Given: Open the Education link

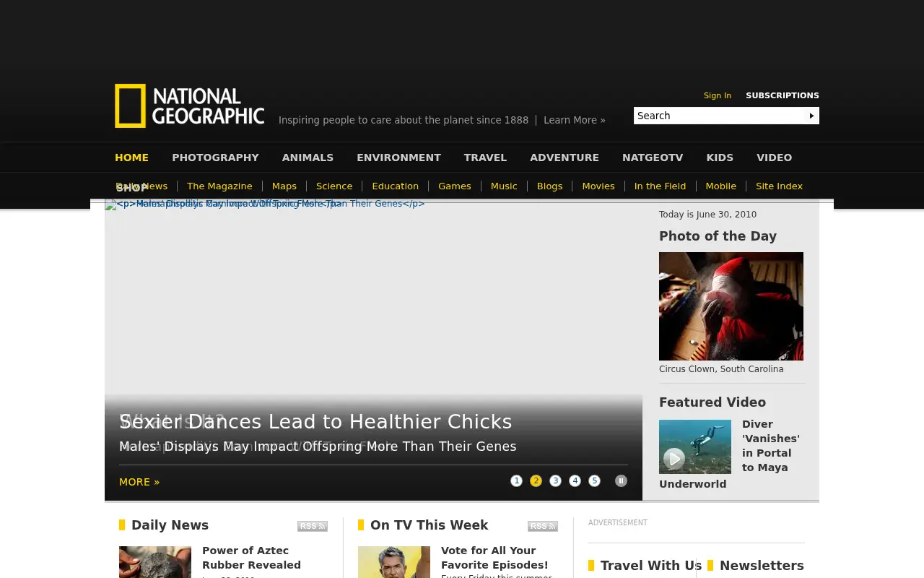Looking at the screenshot, I should [395, 186].
